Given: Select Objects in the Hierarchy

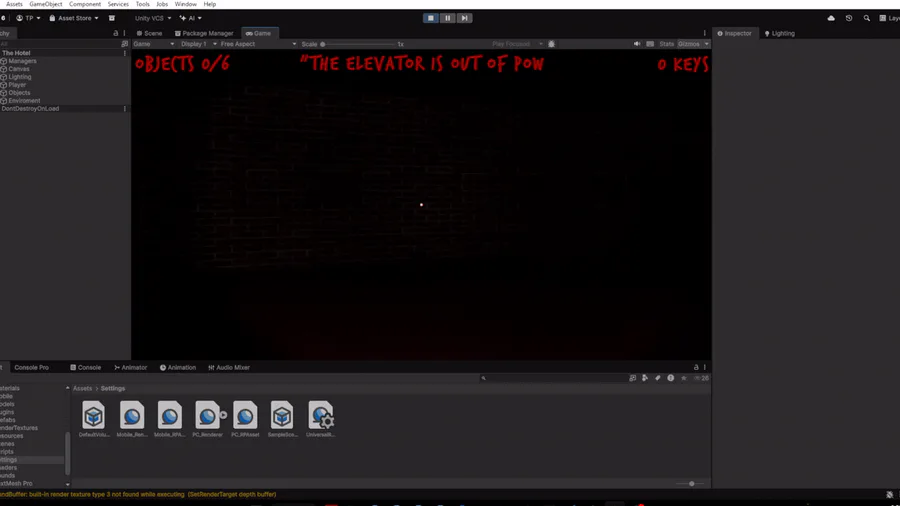Looking at the screenshot, I should [19, 93].
